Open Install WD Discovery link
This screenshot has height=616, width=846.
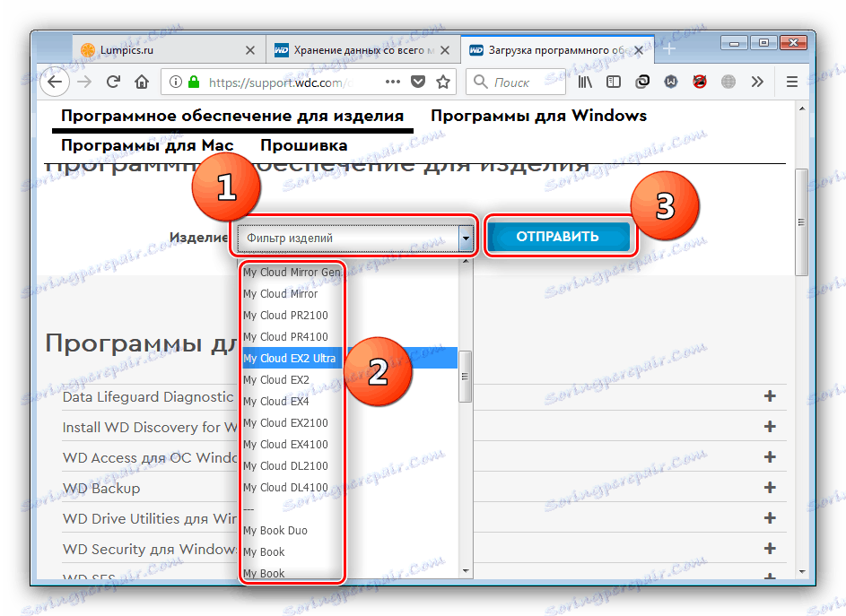click(x=150, y=427)
